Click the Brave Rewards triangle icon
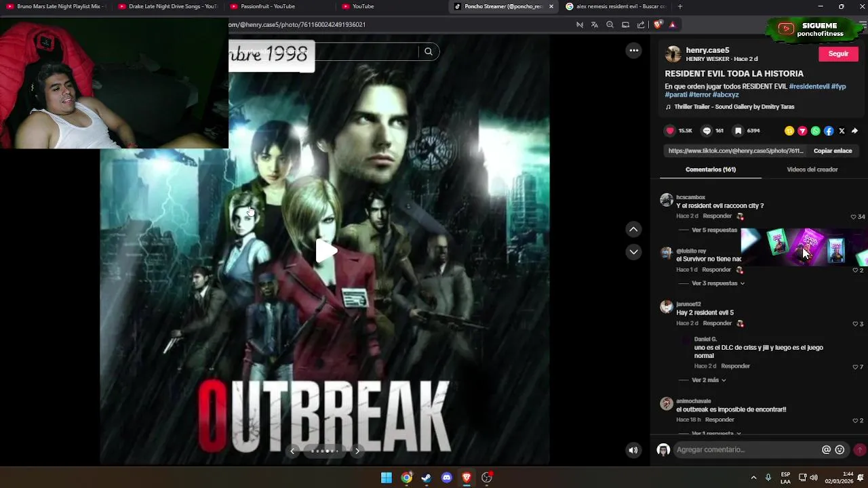 672,24
